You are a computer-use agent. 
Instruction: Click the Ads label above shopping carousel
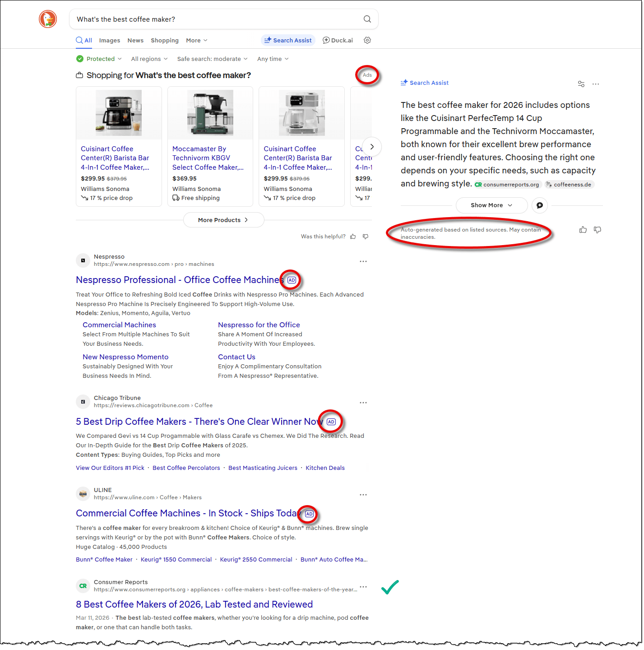click(367, 75)
